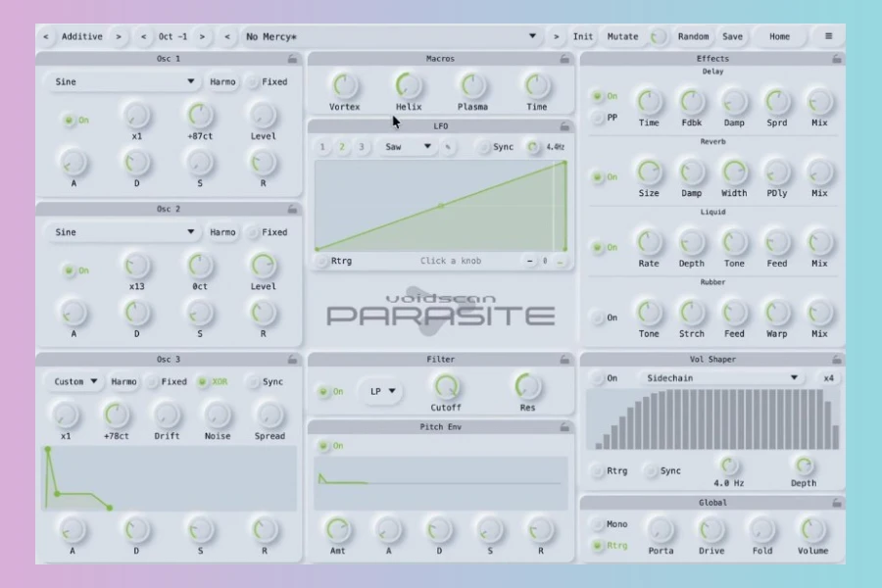Click the LFO curve edit pencil icon

tap(448, 147)
